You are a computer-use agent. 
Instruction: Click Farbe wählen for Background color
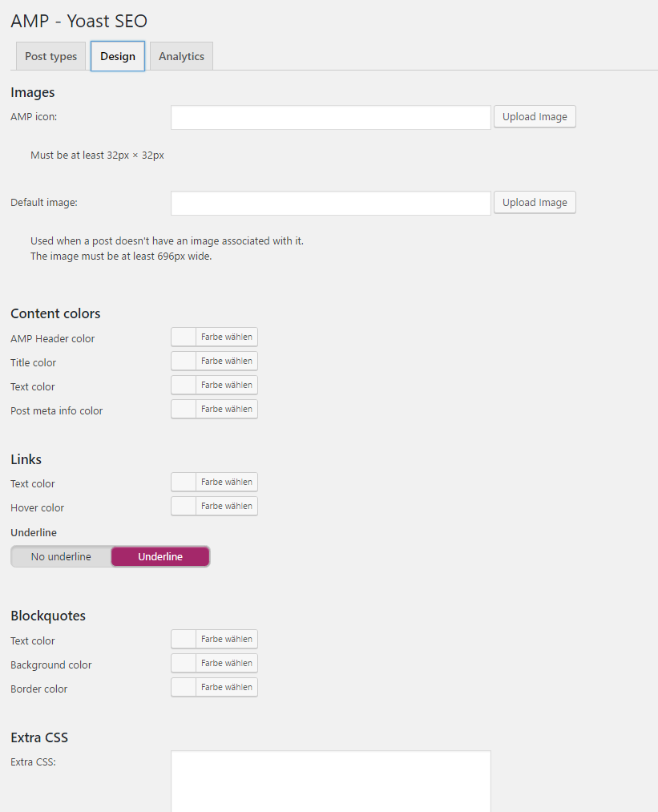(x=227, y=664)
